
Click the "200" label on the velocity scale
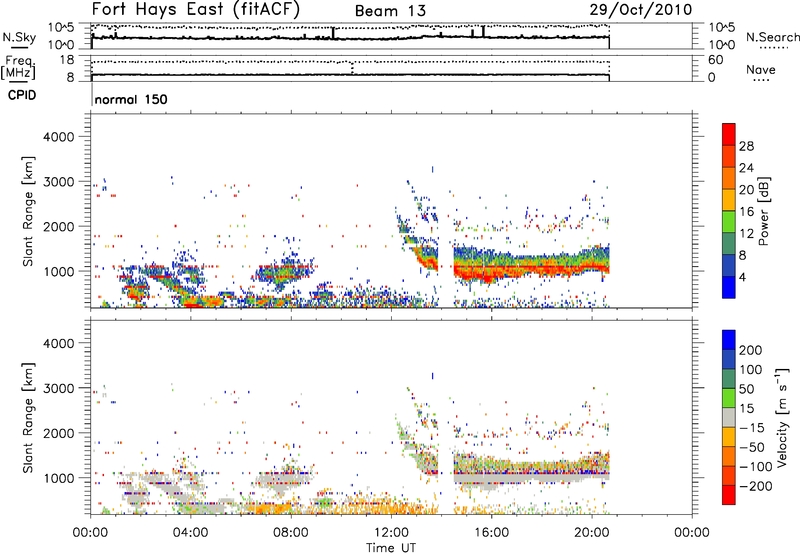click(751, 350)
